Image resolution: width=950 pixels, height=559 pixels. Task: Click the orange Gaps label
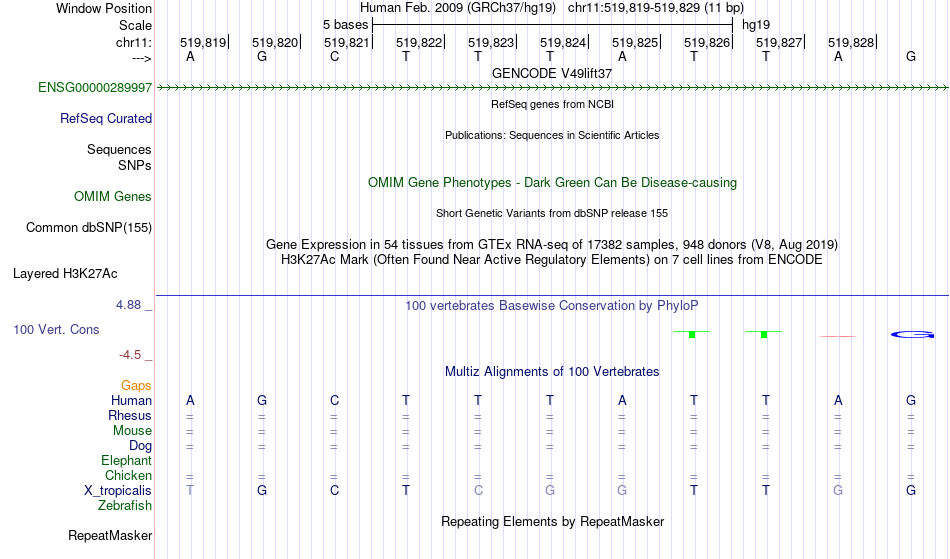[136, 386]
